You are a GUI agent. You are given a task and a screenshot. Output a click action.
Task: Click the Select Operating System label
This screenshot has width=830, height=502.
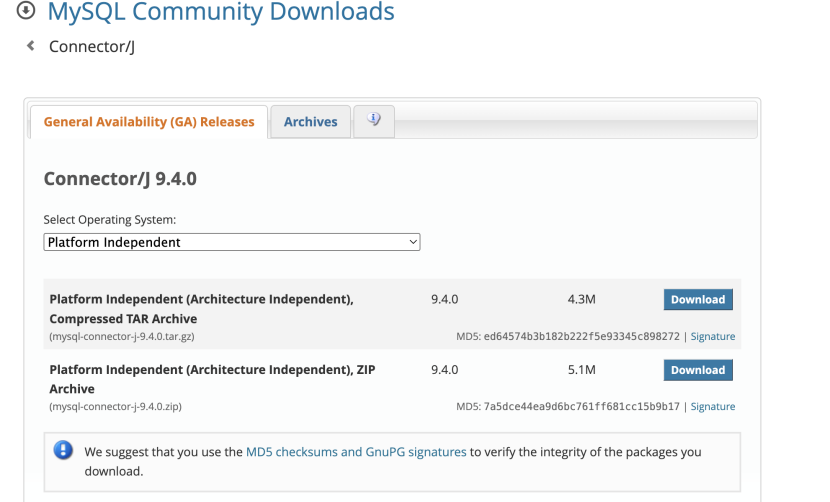[x=110, y=220]
